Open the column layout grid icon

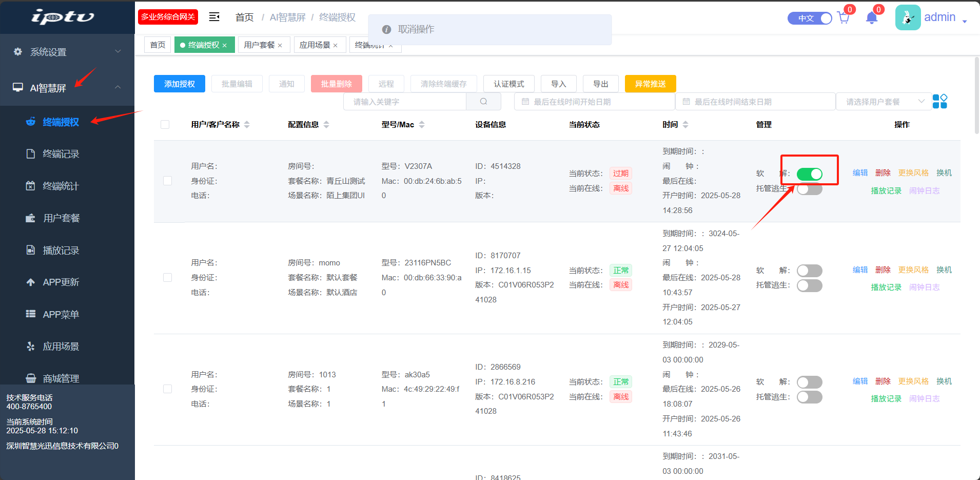pos(939,101)
